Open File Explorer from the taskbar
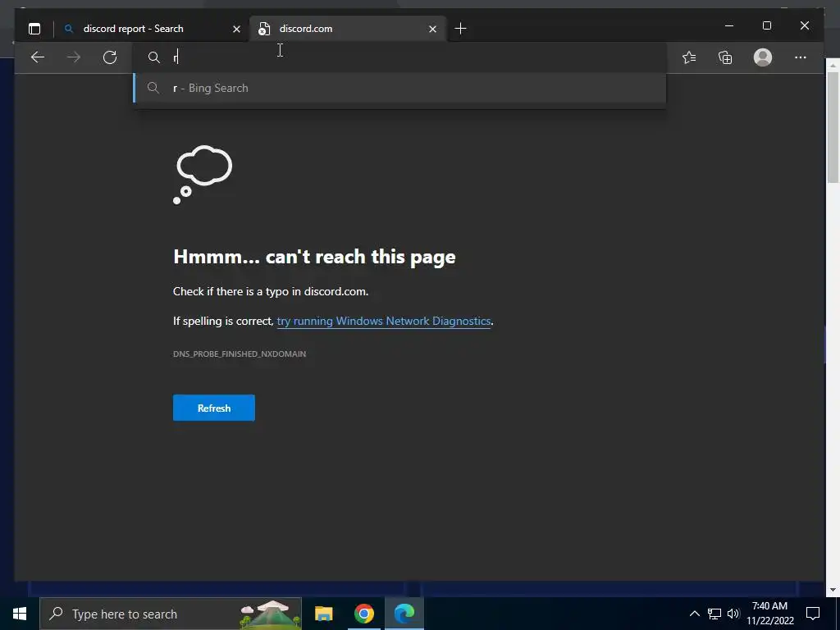The image size is (840, 630). (x=323, y=614)
